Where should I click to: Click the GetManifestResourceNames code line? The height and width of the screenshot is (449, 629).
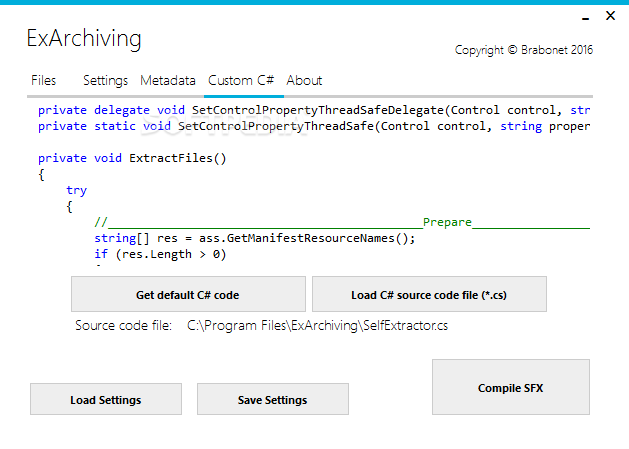pos(255,238)
